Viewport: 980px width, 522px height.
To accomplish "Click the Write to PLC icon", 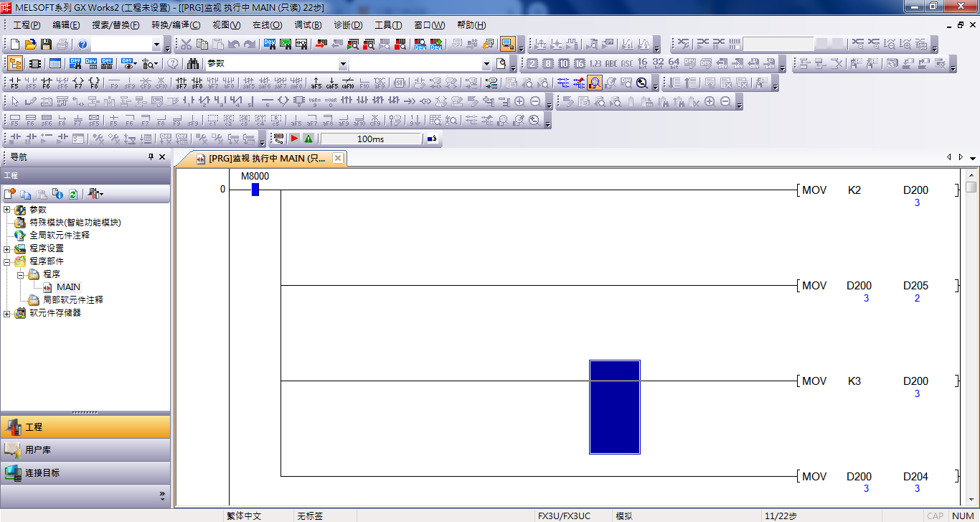I will [x=319, y=45].
